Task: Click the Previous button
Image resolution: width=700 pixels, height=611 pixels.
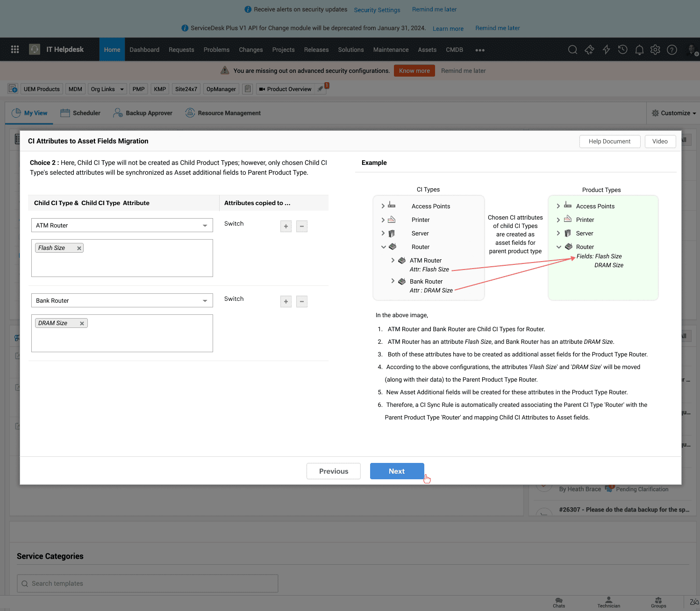Action: pyautogui.click(x=333, y=471)
